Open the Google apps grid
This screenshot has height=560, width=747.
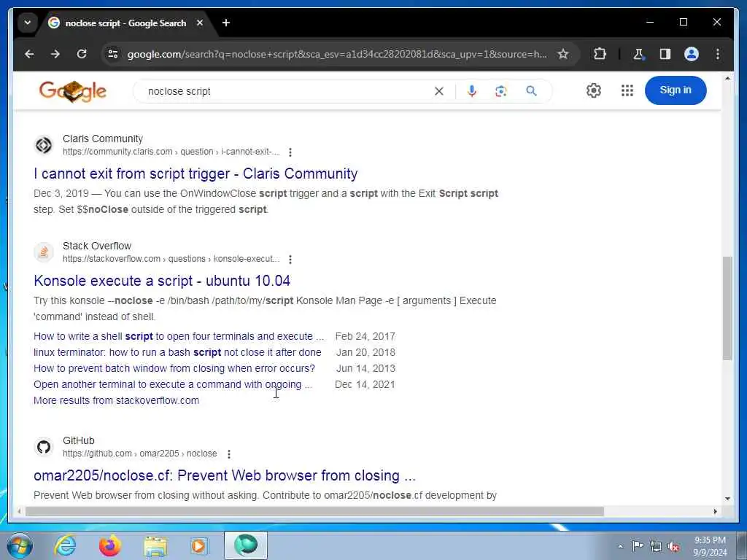click(x=627, y=90)
